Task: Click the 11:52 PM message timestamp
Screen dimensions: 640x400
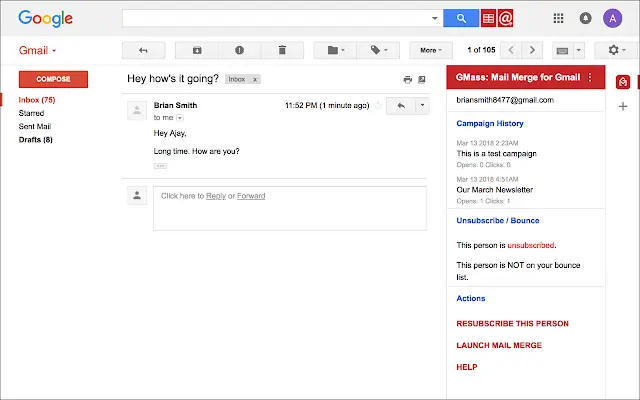Action: 327,106
